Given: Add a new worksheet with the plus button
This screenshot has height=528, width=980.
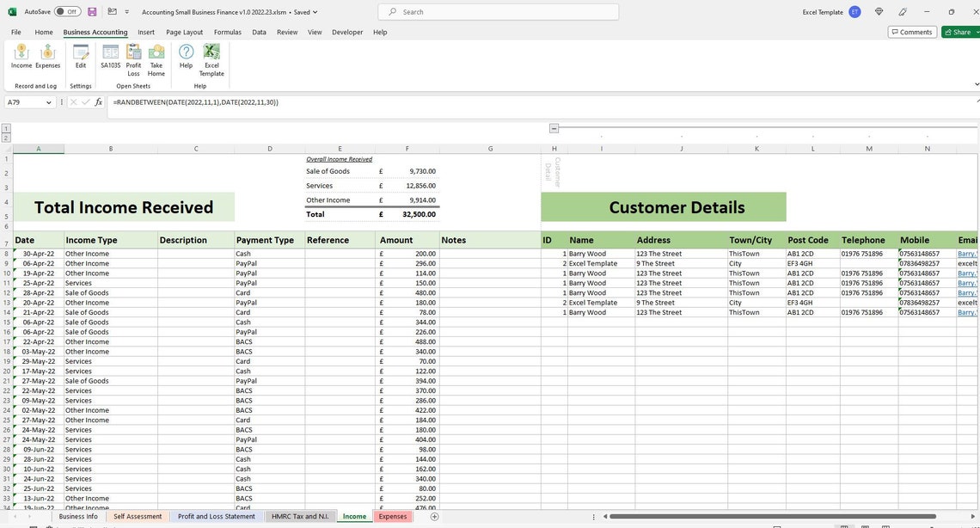Looking at the screenshot, I should 434,516.
